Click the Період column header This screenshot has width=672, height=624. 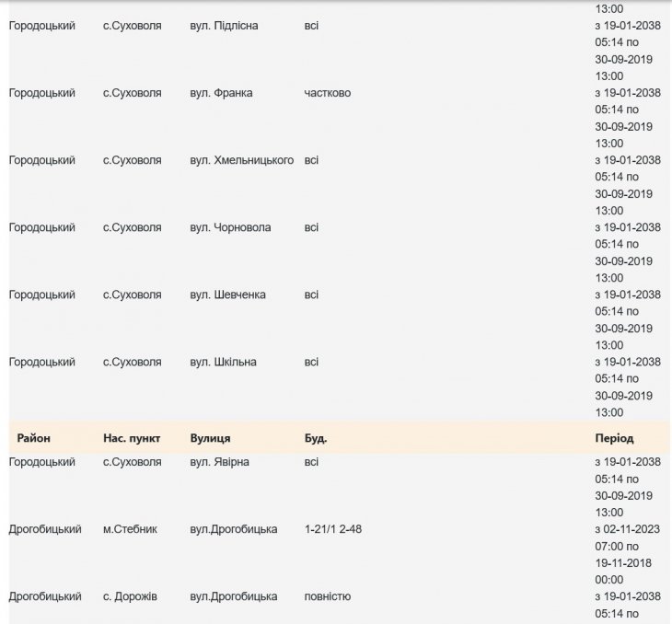[614, 438]
